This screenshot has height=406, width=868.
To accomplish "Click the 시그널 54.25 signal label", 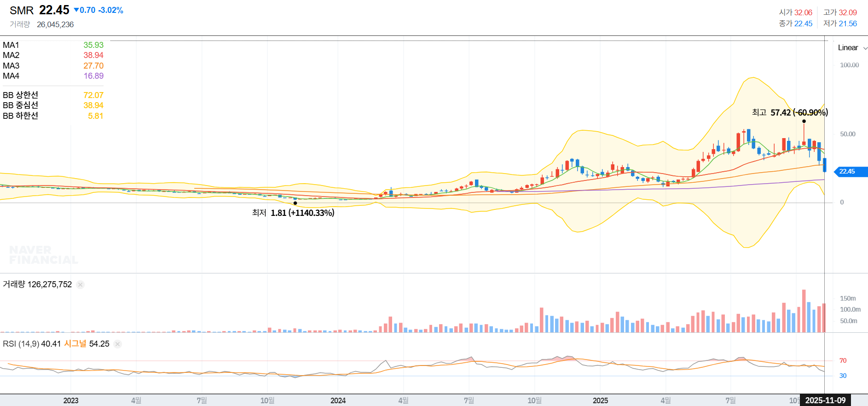I will coord(87,344).
